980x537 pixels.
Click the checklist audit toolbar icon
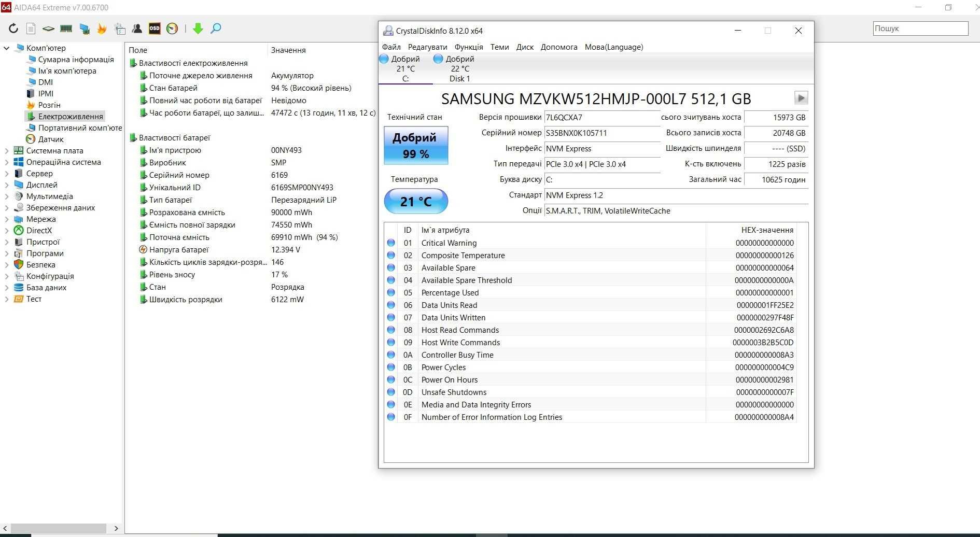pyautogui.click(x=120, y=29)
